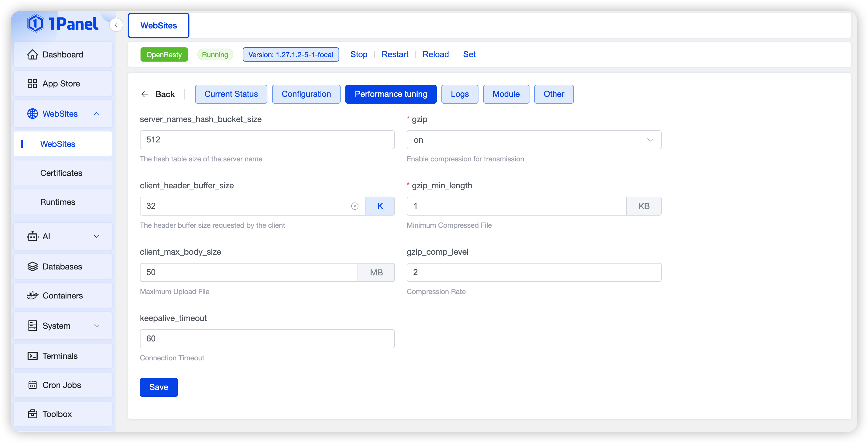Expand the AI menu section
868x443 pixels.
pos(63,236)
